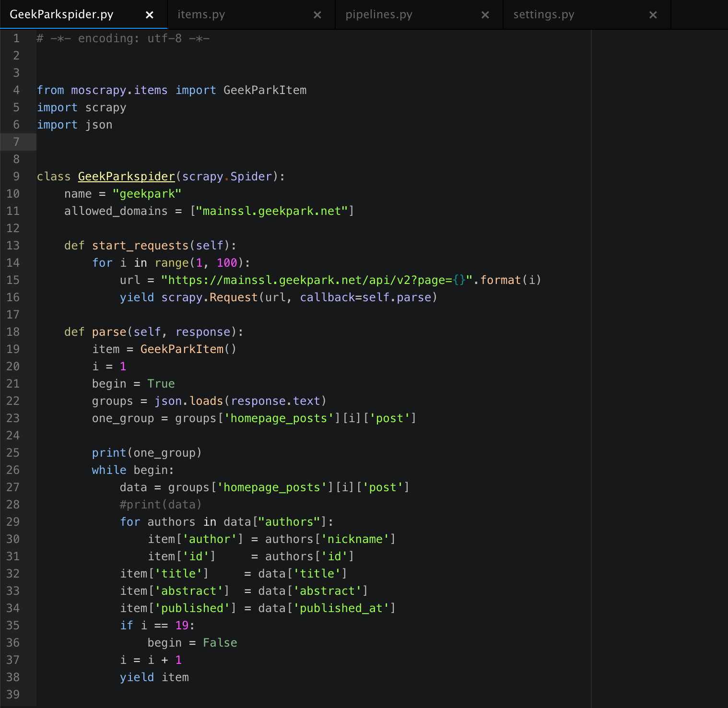Image resolution: width=728 pixels, height=708 pixels.
Task: Click 'True' on the begin line
Action: click(x=161, y=384)
